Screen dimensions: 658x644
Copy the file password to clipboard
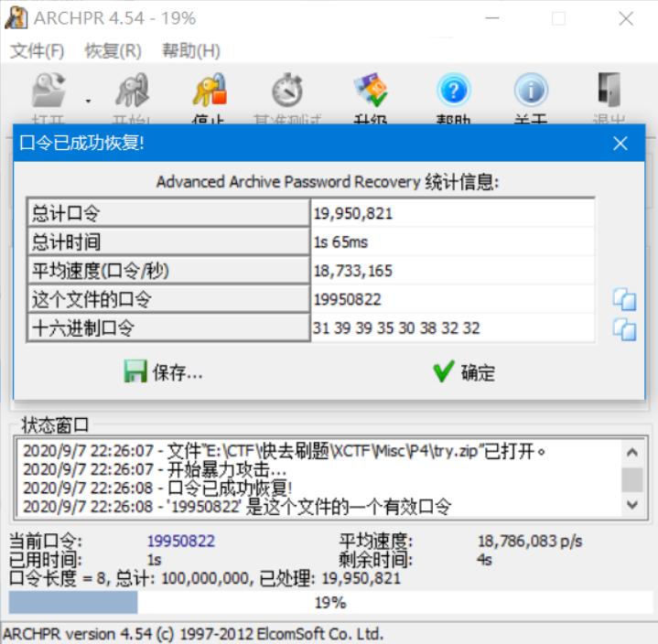[x=624, y=299]
